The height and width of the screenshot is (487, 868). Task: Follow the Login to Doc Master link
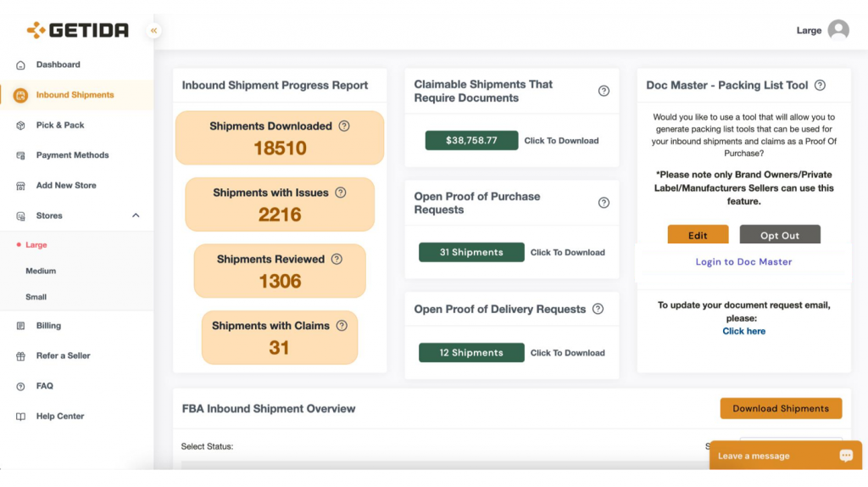click(x=743, y=261)
